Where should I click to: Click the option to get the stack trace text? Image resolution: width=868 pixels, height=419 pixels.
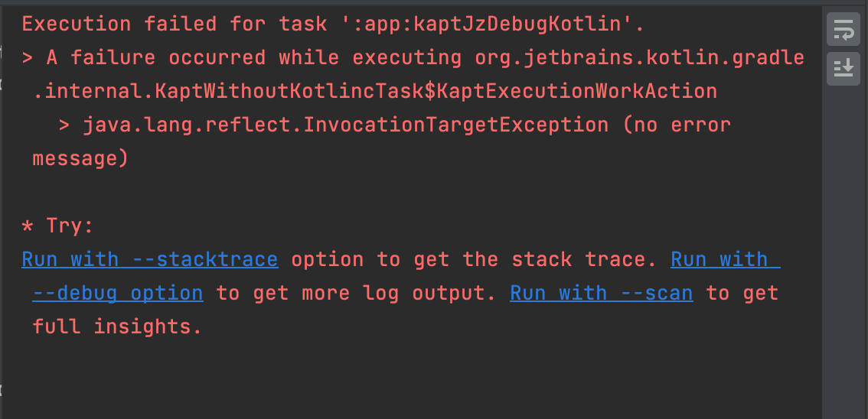pyautogui.click(x=474, y=259)
